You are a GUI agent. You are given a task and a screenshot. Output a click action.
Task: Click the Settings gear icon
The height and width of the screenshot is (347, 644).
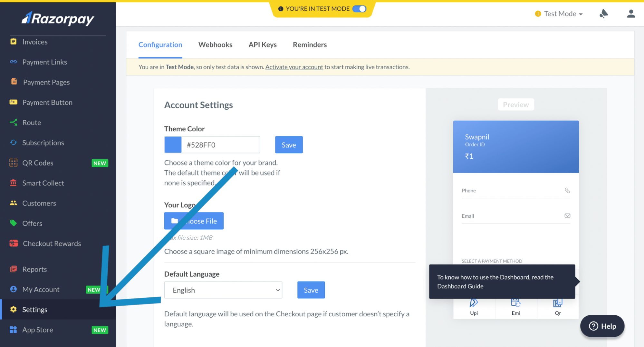[13, 309]
